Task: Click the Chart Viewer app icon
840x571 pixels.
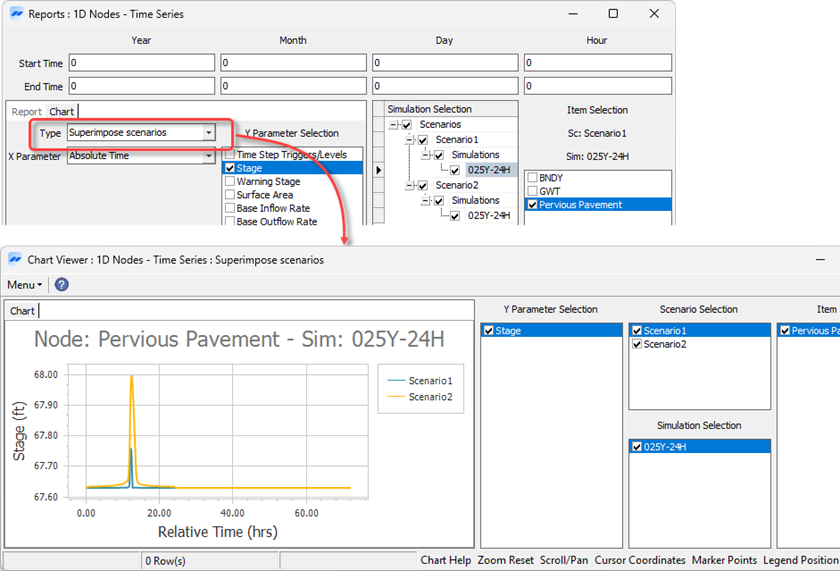Action: coord(15,259)
